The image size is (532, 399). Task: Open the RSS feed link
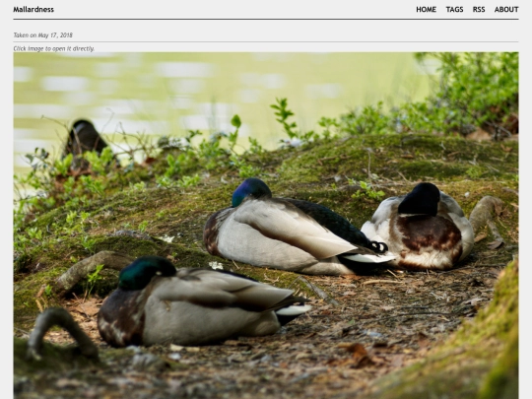tap(479, 10)
